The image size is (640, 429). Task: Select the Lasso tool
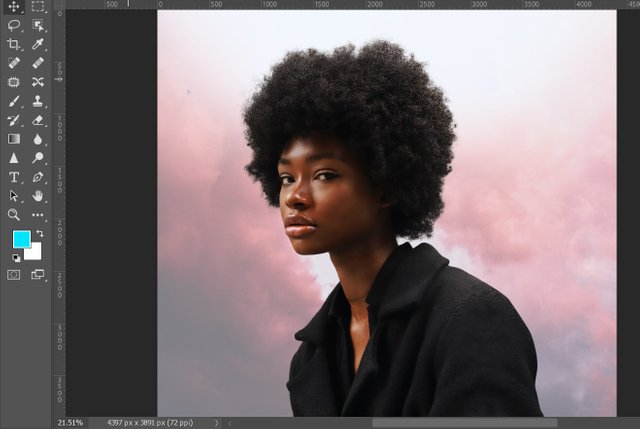click(13, 25)
